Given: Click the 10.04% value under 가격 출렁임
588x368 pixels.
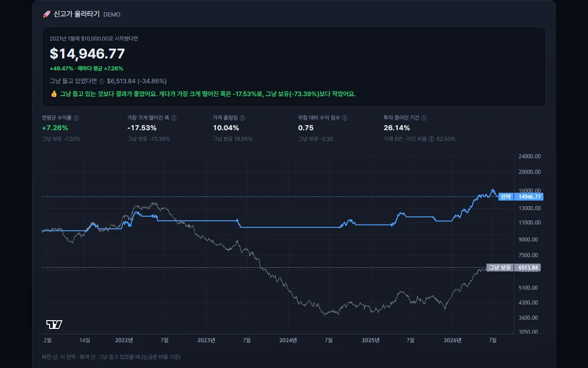Looking at the screenshot, I should pyautogui.click(x=226, y=128).
